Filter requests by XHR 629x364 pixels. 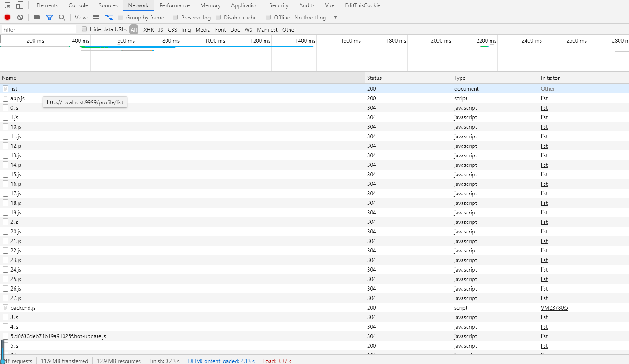(149, 29)
